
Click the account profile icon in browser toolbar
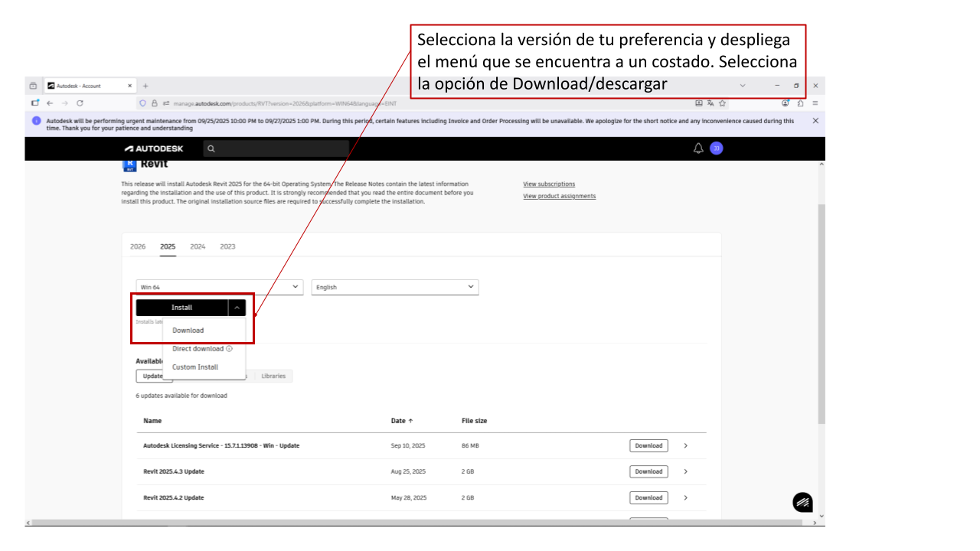click(786, 103)
